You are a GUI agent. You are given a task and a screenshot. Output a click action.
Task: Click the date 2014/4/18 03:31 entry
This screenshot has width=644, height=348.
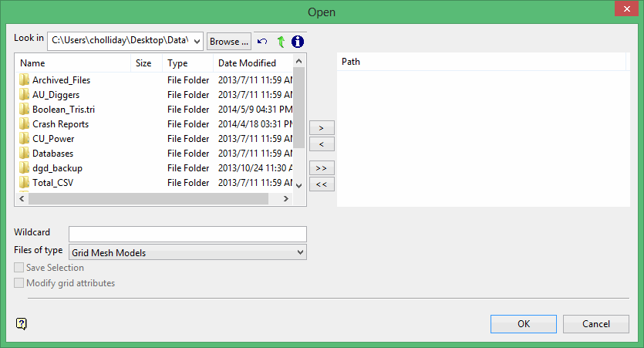coord(255,124)
